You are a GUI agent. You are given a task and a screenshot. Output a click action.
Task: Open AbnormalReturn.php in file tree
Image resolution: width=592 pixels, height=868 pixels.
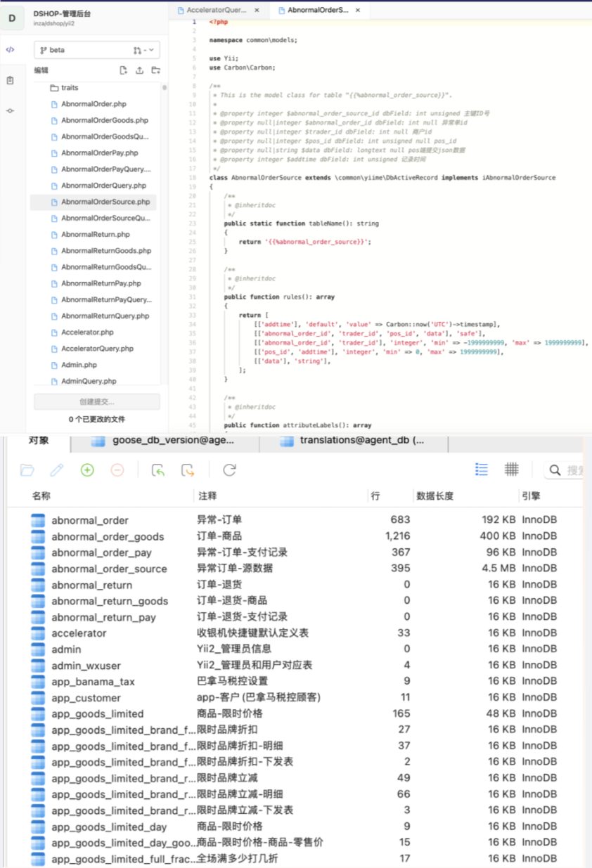(x=95, y=235)
